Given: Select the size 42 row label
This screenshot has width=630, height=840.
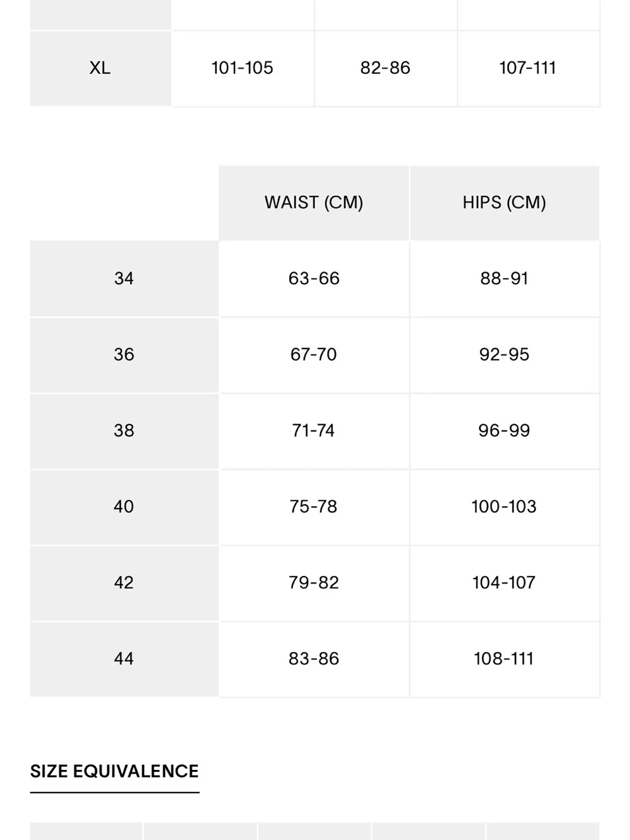Looking at the screenshot, I should tap(124, 583).
